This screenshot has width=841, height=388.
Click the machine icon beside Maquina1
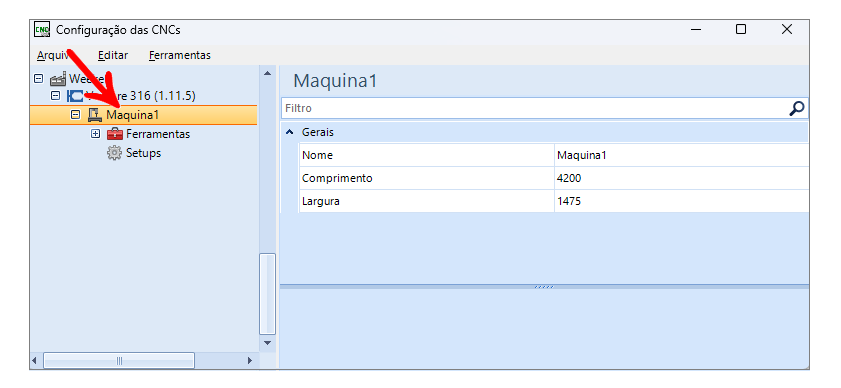click(94, 115)
